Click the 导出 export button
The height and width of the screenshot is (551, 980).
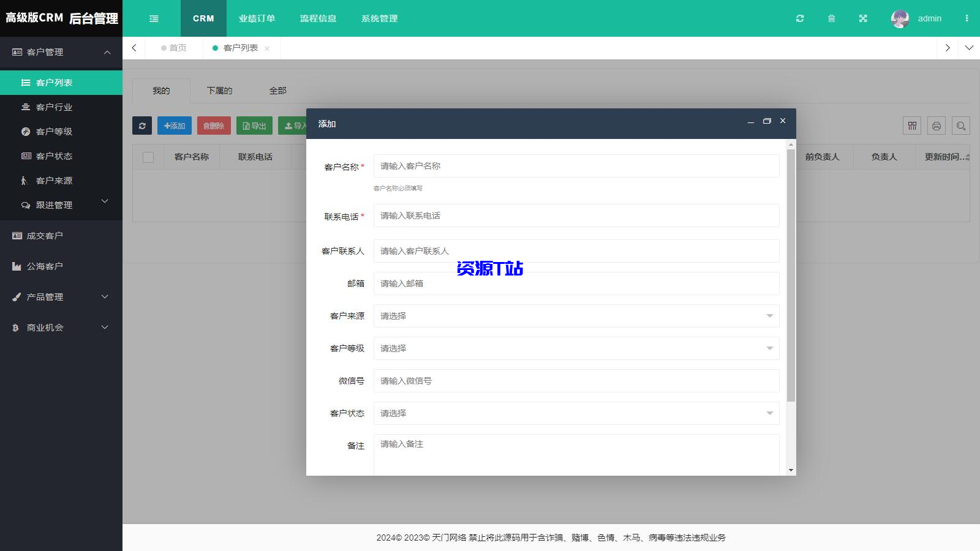pyautogui.click(x=254, y=126)
